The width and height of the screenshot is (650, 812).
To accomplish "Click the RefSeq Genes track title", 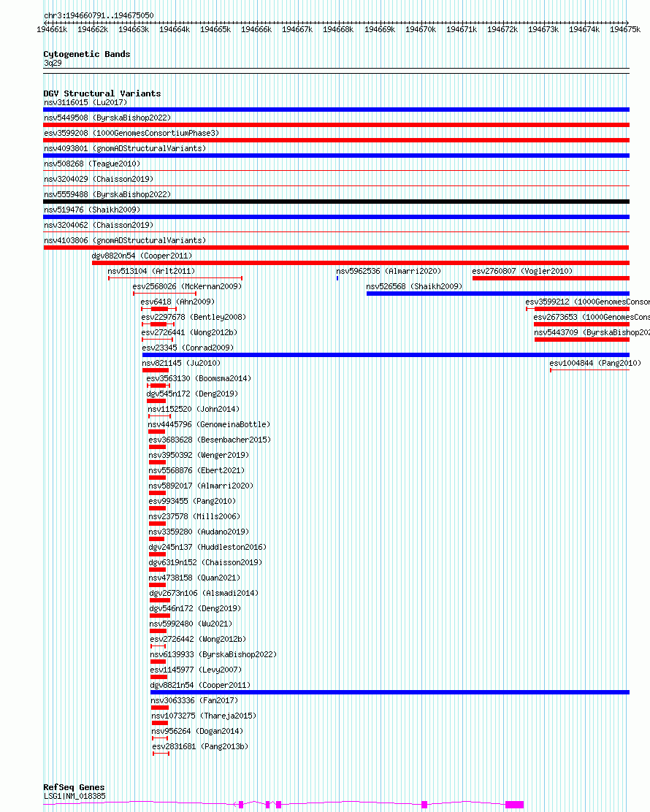I will (74, 787).
